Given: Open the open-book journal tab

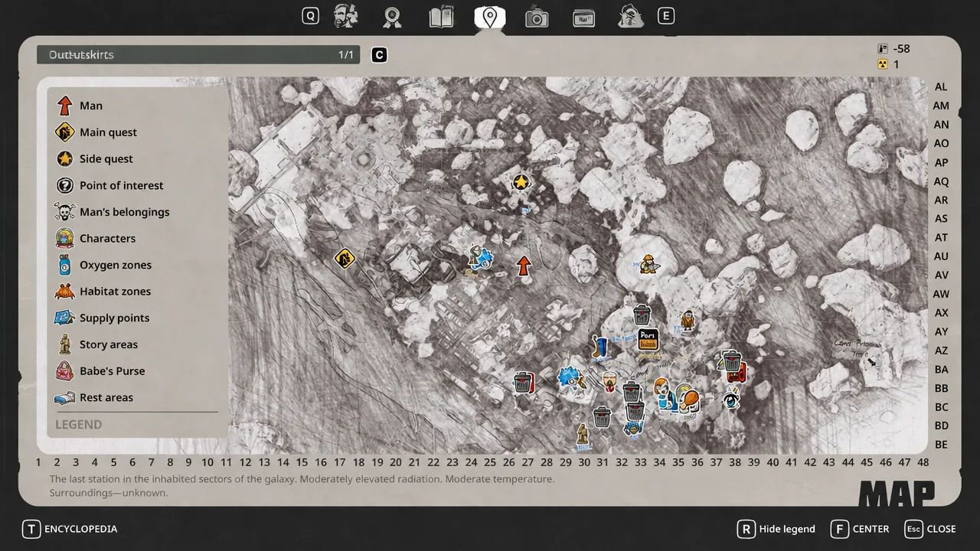Looking at the screenshot, I should pos(442,17).
